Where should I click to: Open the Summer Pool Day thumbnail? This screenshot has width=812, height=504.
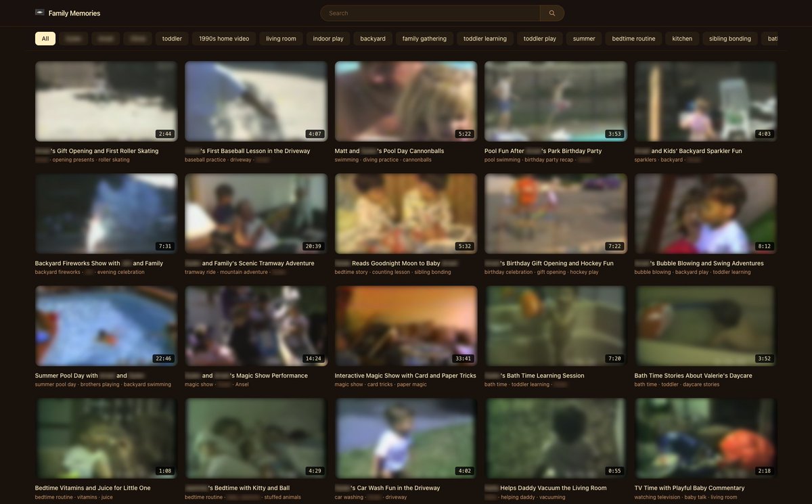click(x=106, y=325)
